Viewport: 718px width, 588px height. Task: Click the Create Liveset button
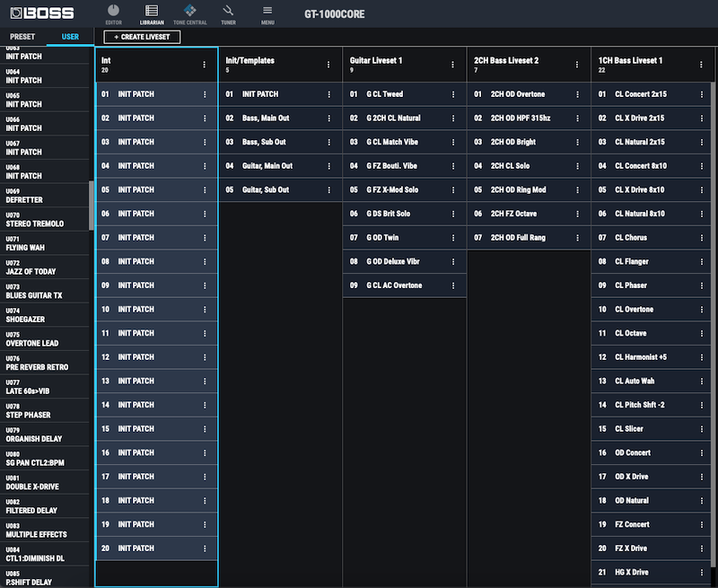coord(142,37)
